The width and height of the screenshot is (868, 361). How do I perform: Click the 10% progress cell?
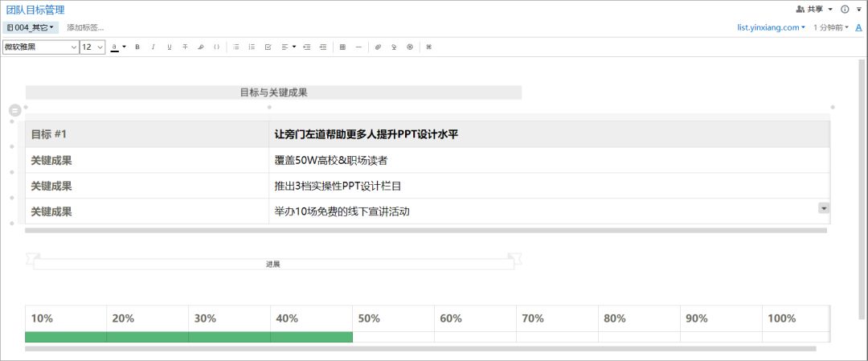tap(66, 318)
